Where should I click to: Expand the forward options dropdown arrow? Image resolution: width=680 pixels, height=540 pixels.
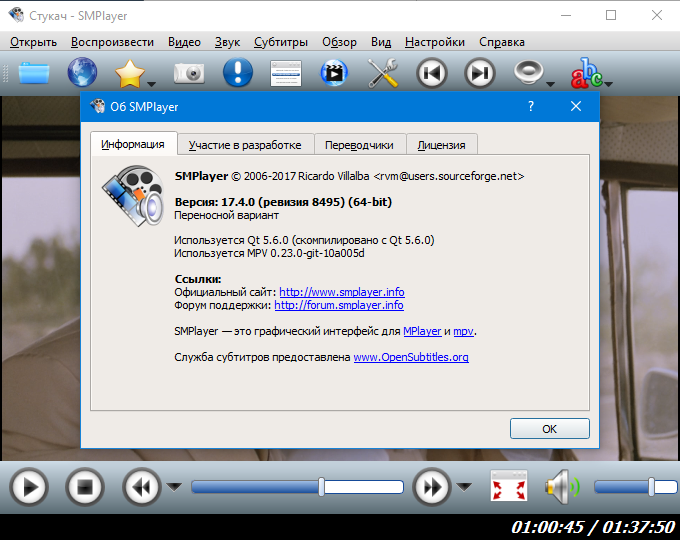pyautogui.click(x=464, y=487)
